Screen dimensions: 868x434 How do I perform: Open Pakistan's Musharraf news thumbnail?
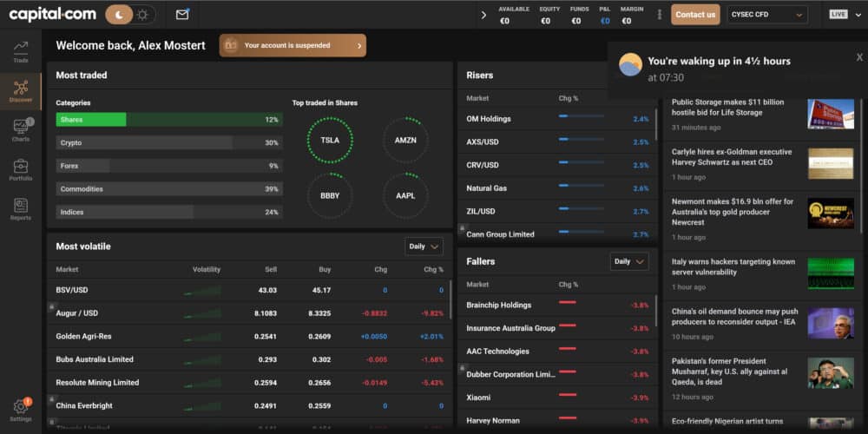pos(831,373)
